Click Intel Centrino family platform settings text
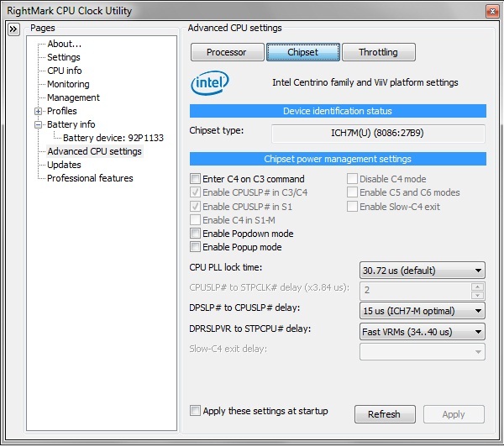This screenshot has width=504, height=447. 365,82
